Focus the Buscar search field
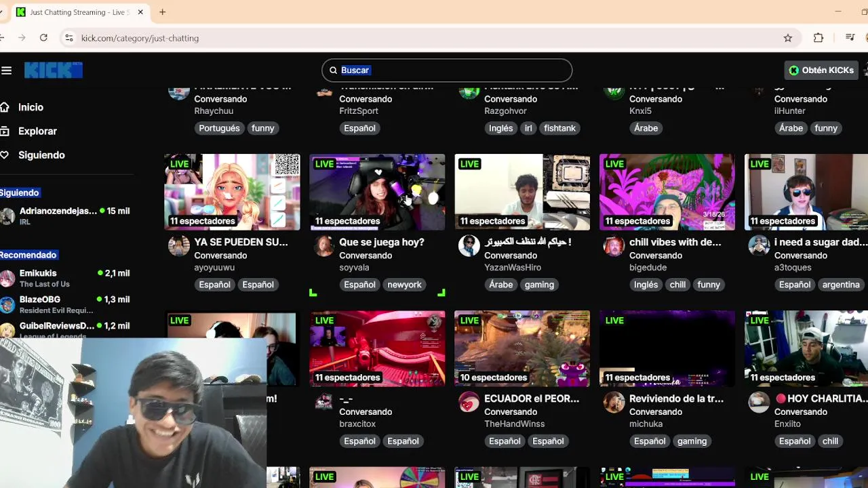The height and width of the screenshot is (488, 868). click(x=447, y=70)
